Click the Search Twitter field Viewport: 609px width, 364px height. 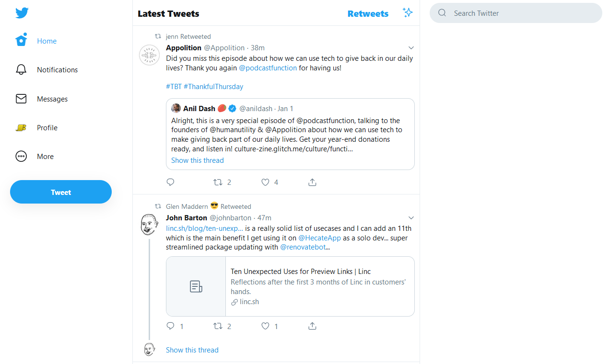click(515, 13)
